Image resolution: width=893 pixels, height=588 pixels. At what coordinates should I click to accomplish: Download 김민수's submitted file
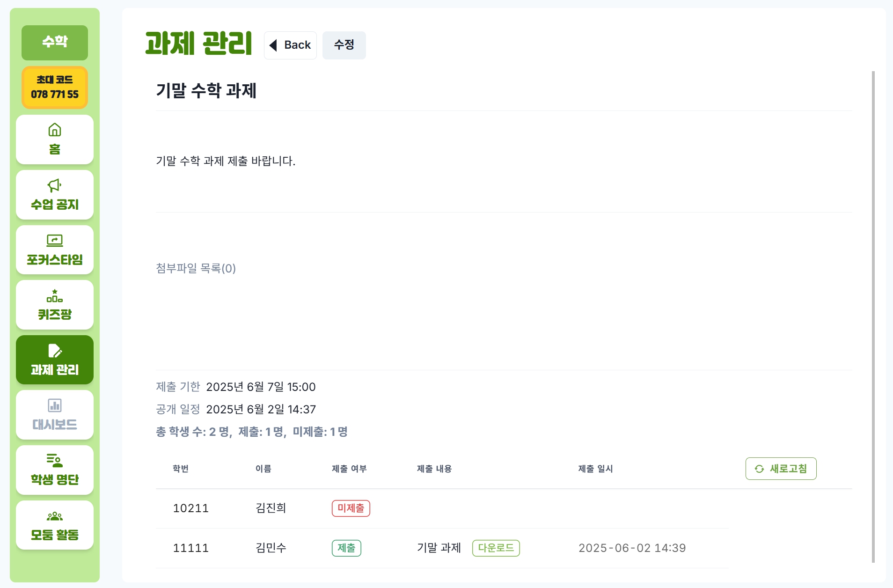496,548
